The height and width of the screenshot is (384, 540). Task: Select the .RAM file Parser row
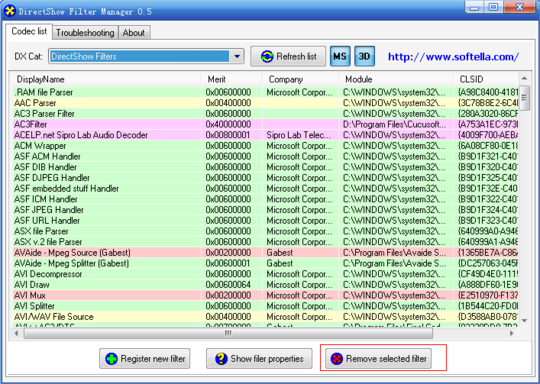tap(266, 92)
